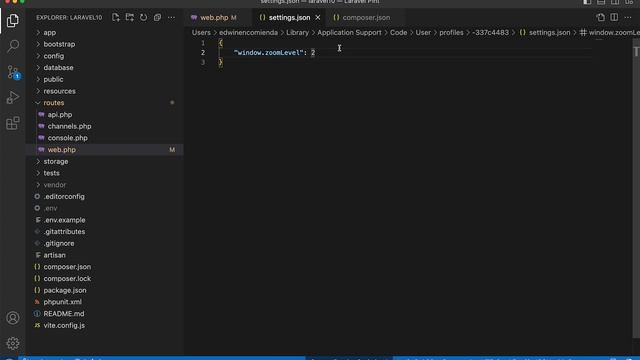Click the Code breadcrumb segment
Viewport: 640px width, 360px height.
coord(398,33)
